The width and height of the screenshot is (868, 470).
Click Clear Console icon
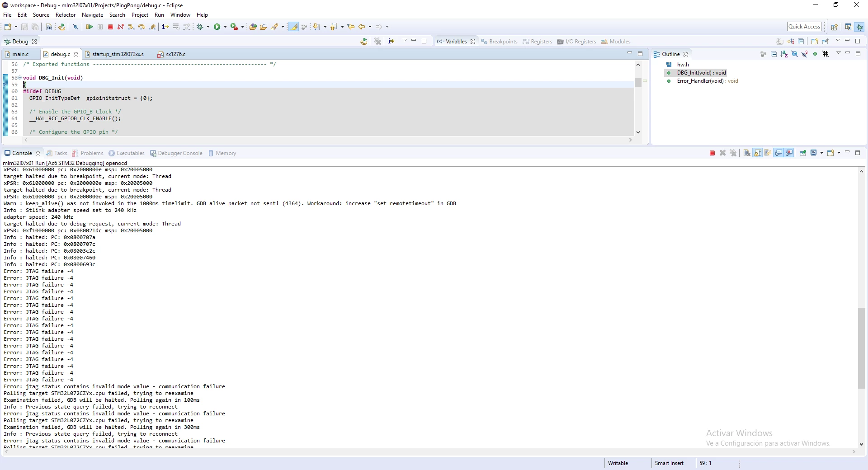747,153
